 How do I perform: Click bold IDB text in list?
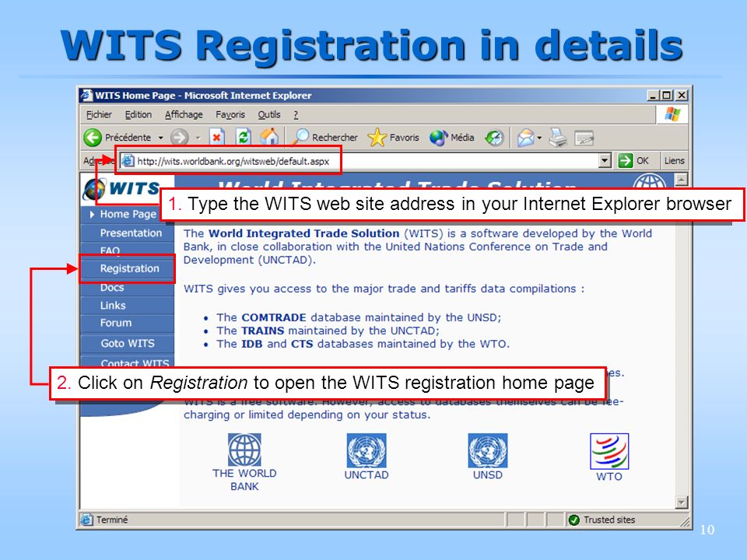click(x=251, y=344)
